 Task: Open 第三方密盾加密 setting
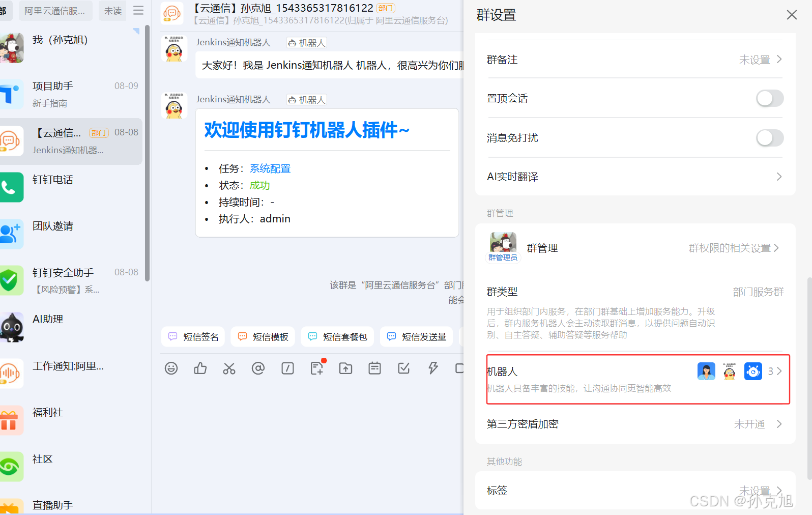(635, 424)
